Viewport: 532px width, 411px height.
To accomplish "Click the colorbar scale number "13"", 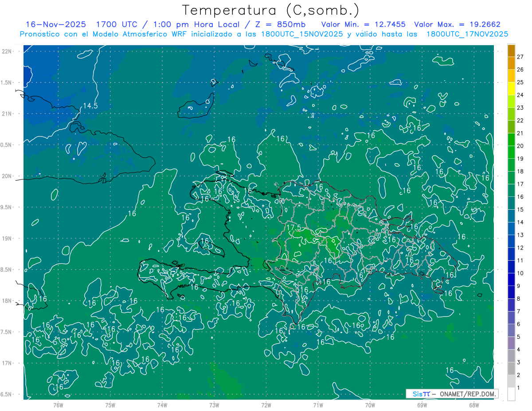I will (520, 235).
